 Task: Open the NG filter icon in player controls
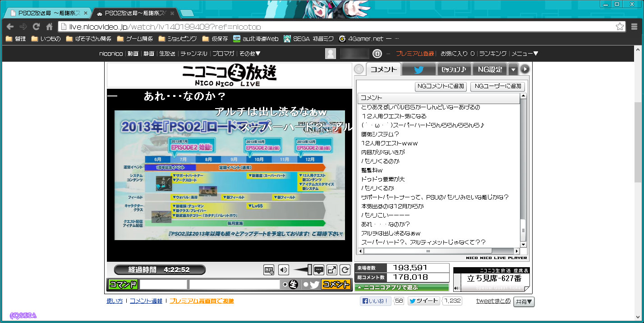pyautogui.click(x=269, y=270)
